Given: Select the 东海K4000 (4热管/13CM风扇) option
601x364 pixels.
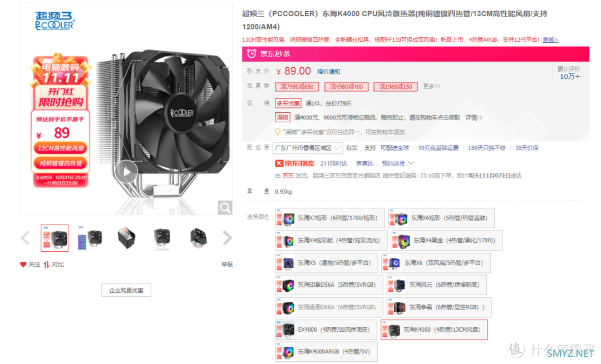Looking at the screenshot, I should pos(434,330).
